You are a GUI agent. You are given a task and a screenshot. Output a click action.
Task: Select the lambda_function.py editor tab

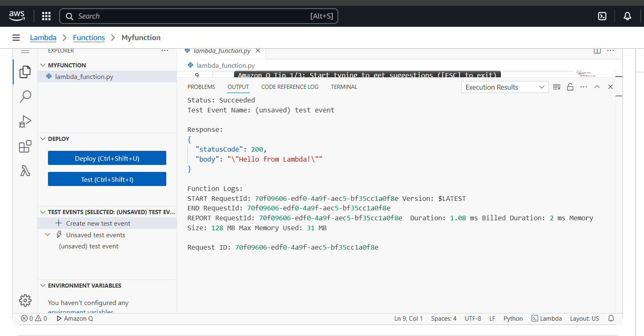(222, 51)
